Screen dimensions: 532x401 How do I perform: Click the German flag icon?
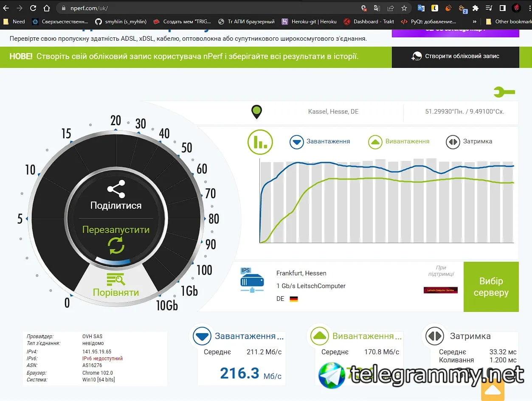(x=294, y=299)
